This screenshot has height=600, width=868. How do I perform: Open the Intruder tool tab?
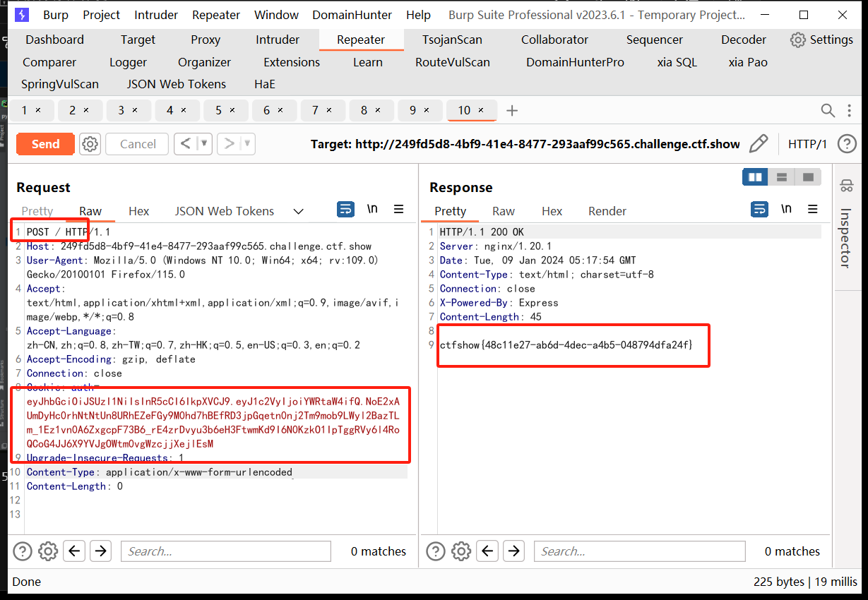click(x=278, y=40)
